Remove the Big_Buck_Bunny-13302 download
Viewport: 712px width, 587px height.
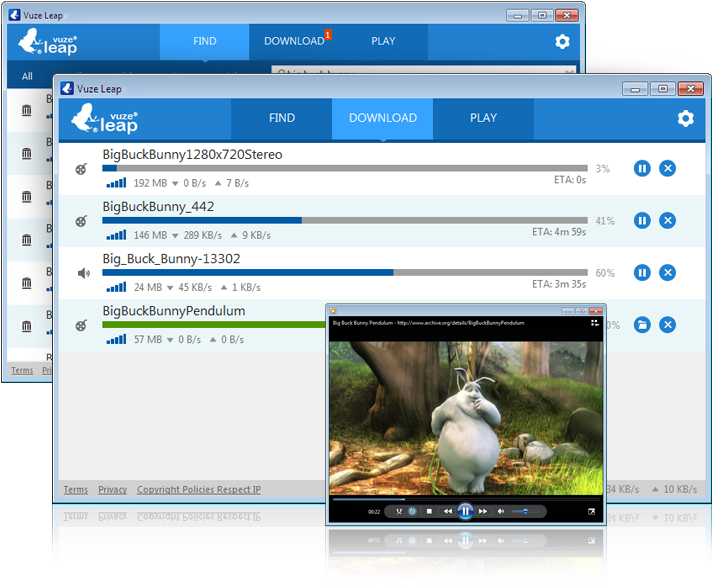click(x=667, y=272)
